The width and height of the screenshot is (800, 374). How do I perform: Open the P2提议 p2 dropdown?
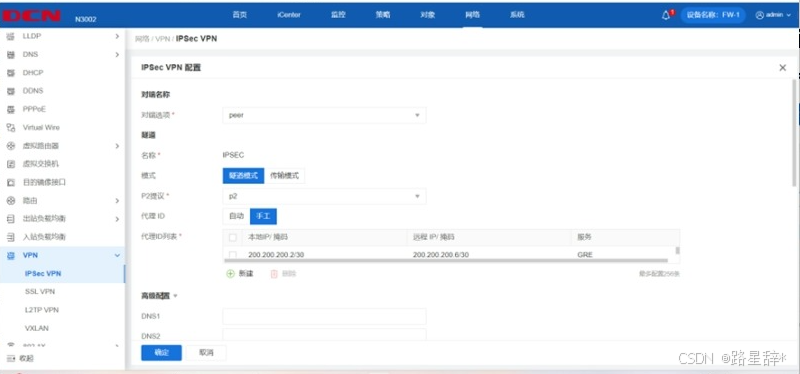click(324, 196)
